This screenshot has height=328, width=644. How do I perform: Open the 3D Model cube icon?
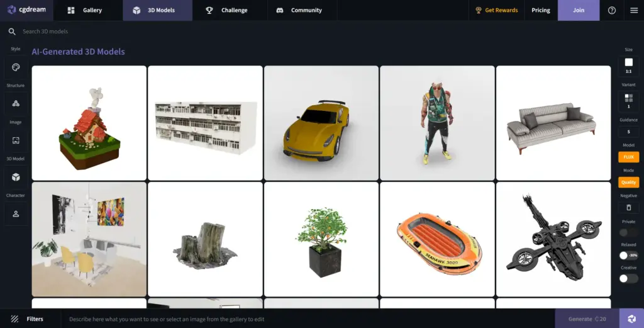tap(16, 177)
